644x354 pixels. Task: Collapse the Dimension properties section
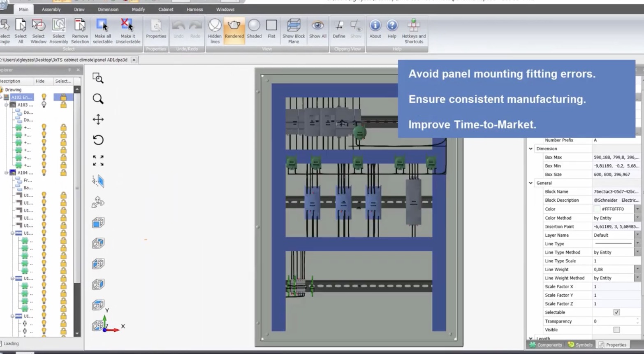click(530, 149)
